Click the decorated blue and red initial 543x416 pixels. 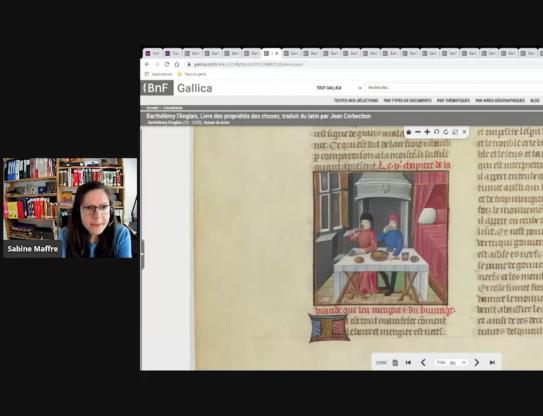coord(329,328)
